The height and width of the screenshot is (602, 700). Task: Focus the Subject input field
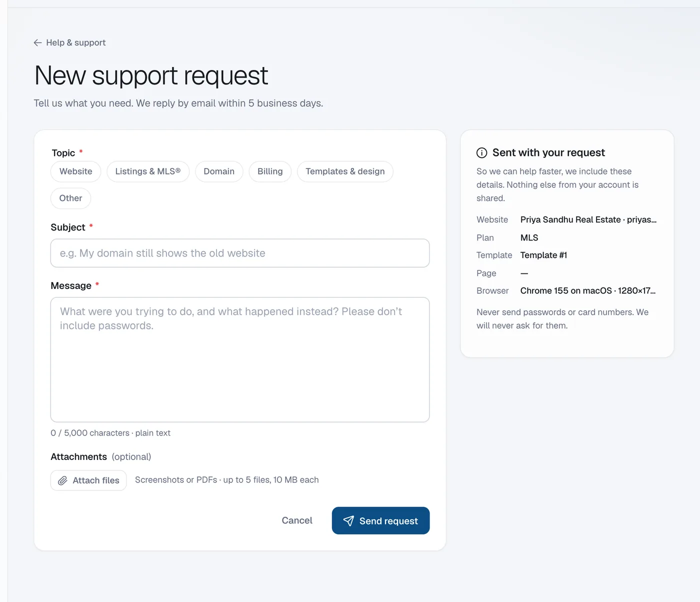pyautogui.click(x=240, y=253)
